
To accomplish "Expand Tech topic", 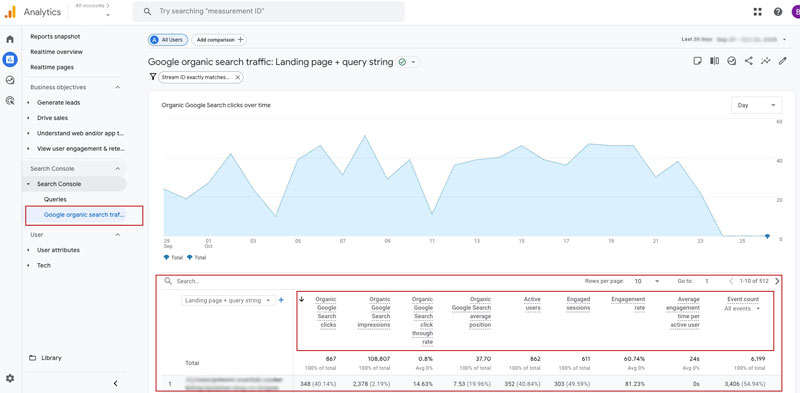I will point(28,265).
